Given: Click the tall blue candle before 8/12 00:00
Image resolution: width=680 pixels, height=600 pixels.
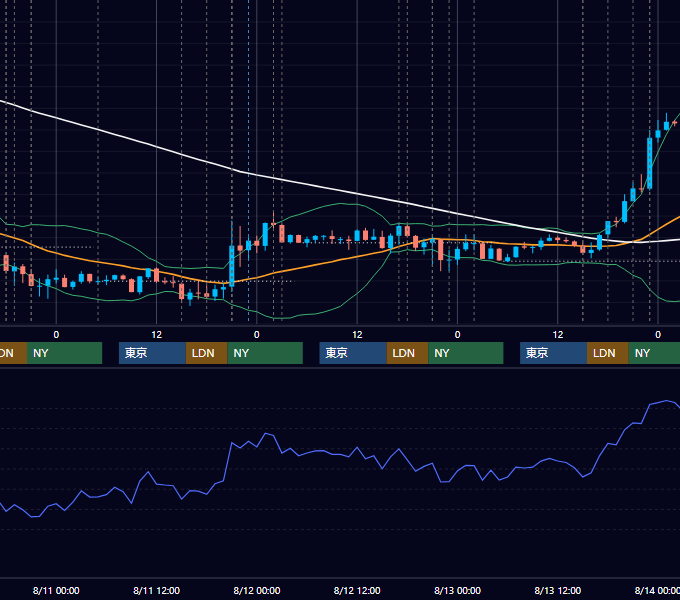Looking at the screenshot, I should pyautogui.click(x=232, y=266).
